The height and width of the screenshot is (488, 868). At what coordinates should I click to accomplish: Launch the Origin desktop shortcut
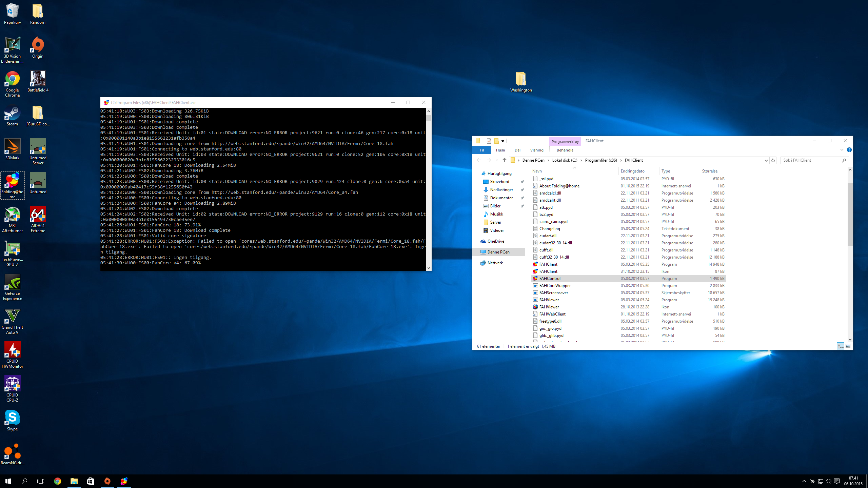38,47
